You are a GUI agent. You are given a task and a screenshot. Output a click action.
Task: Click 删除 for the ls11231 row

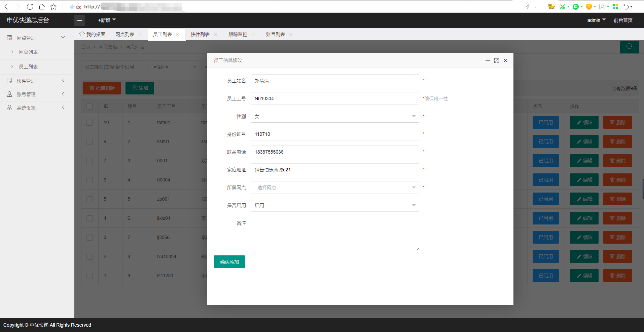click(617, 276)
